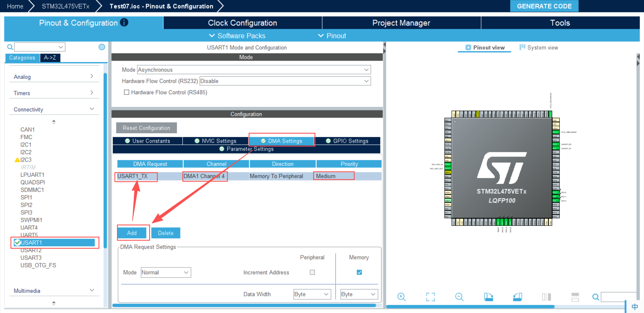The width and height of the screenshot is (644, 313).
Task: Add a new DMA request
Action: coord(132,233)
